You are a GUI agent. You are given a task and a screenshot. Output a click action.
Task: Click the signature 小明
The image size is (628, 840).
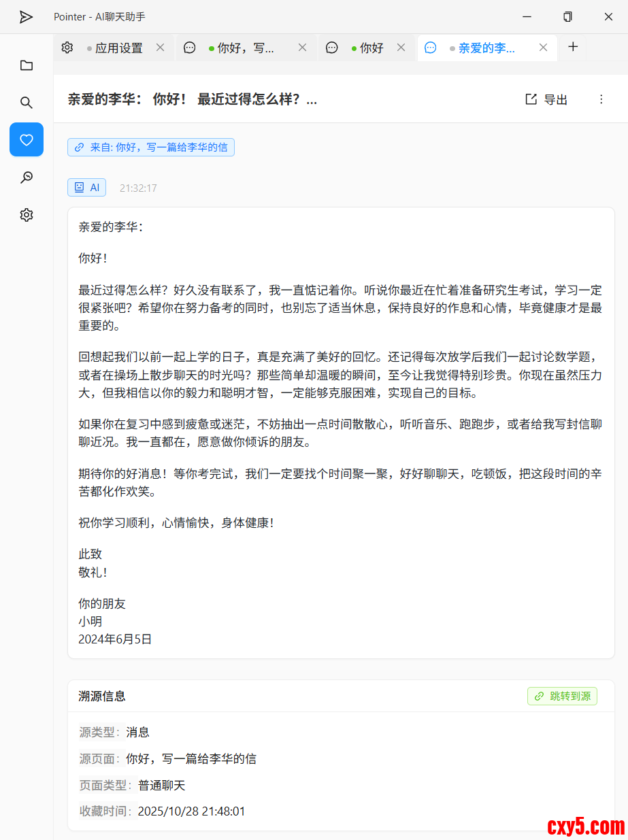[90, 621]
